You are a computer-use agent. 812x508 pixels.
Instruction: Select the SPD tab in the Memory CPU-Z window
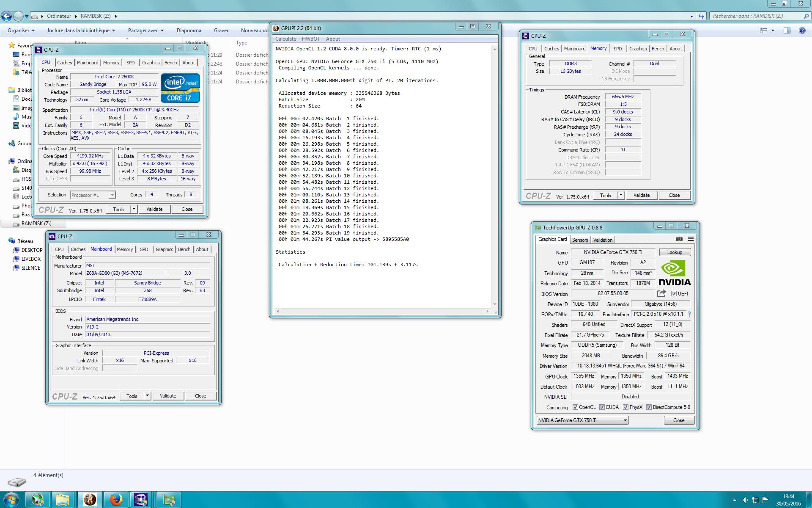pyautogui.click(x=617, y=49)
